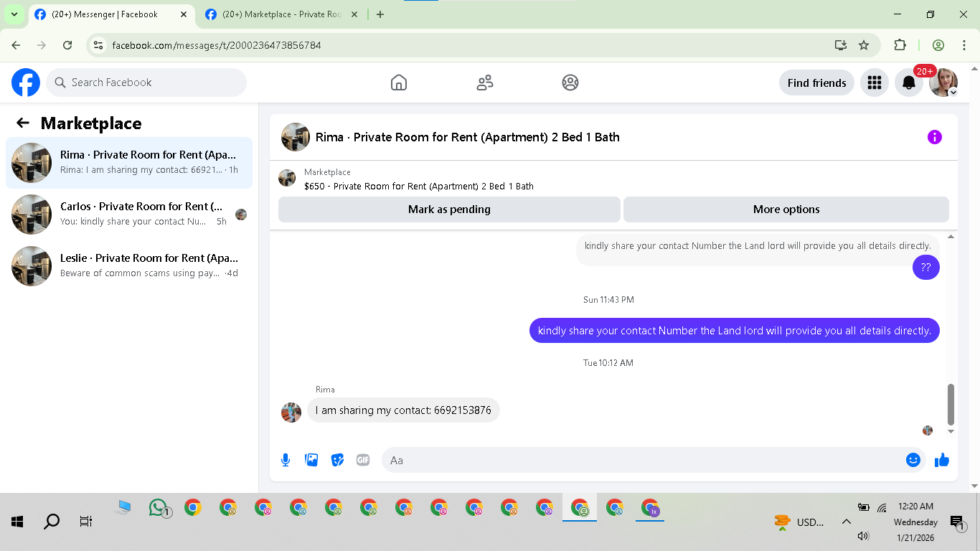Open the $650 Private Room listing link

point(419,187)
